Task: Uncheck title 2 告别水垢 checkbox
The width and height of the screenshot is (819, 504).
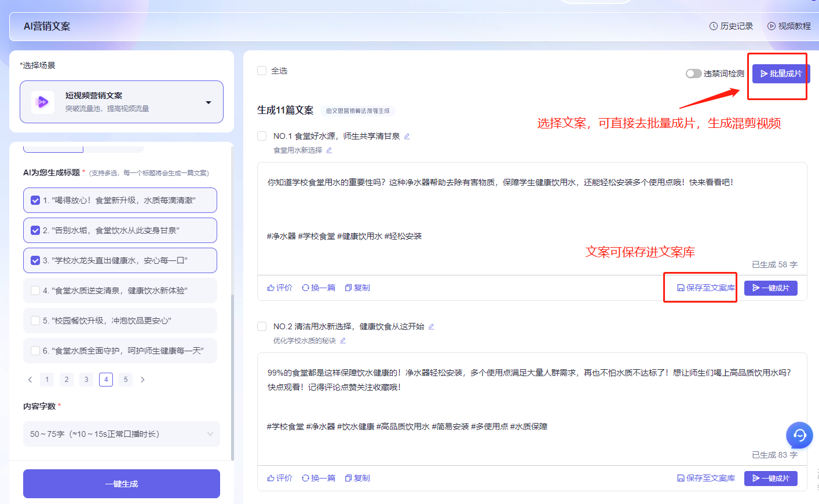Action: [35, 230]
